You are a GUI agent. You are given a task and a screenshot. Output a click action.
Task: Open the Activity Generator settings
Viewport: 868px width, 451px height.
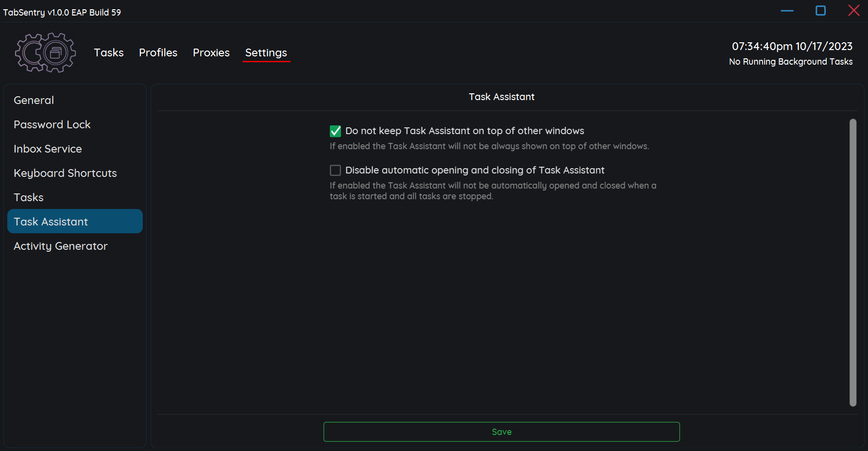pyautogui.click(x=61, y=246)
